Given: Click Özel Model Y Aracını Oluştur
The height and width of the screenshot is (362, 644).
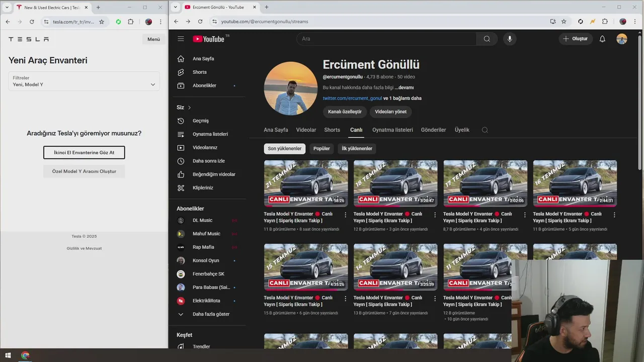Looking at the screenshot, I should point(84,171).
